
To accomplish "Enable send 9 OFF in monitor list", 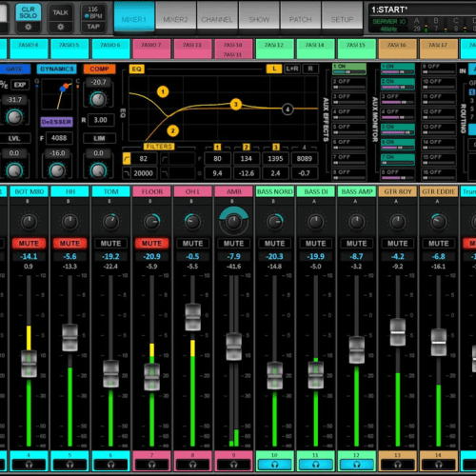I will (x=439, y=69).
